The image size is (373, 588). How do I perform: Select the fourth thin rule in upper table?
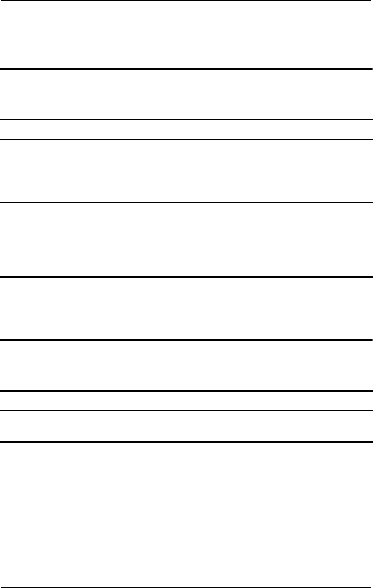coord(187,203)
